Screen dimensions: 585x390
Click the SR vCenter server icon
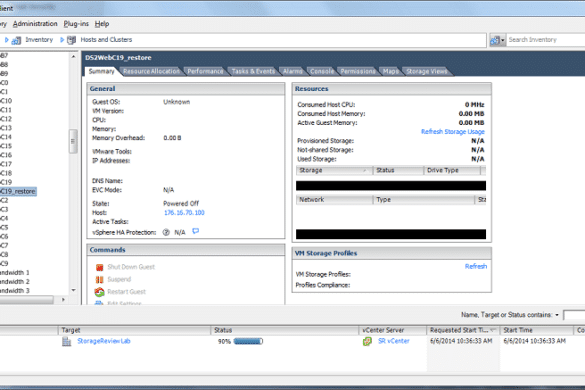click(367, 341)
